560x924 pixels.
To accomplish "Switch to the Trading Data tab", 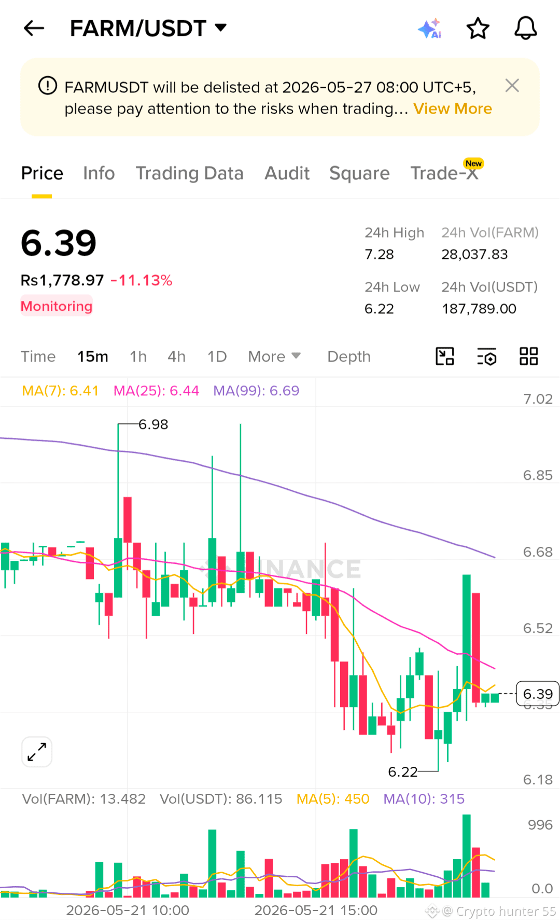I will pos(189,173).
